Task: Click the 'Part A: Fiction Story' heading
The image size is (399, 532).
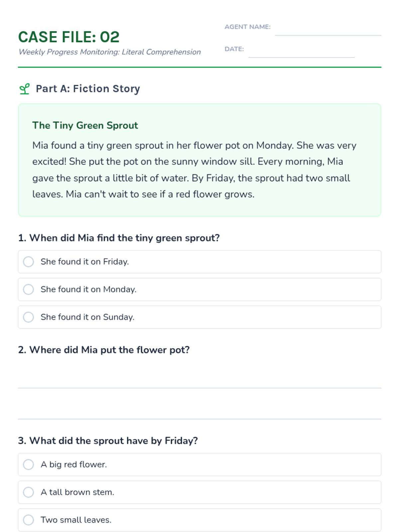Action: [x=88, y=89]
